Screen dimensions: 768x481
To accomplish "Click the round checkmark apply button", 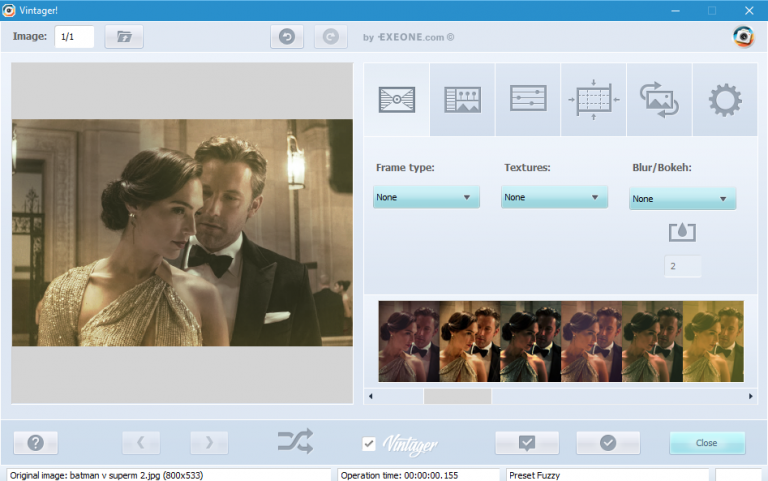I will click(608, 443).
